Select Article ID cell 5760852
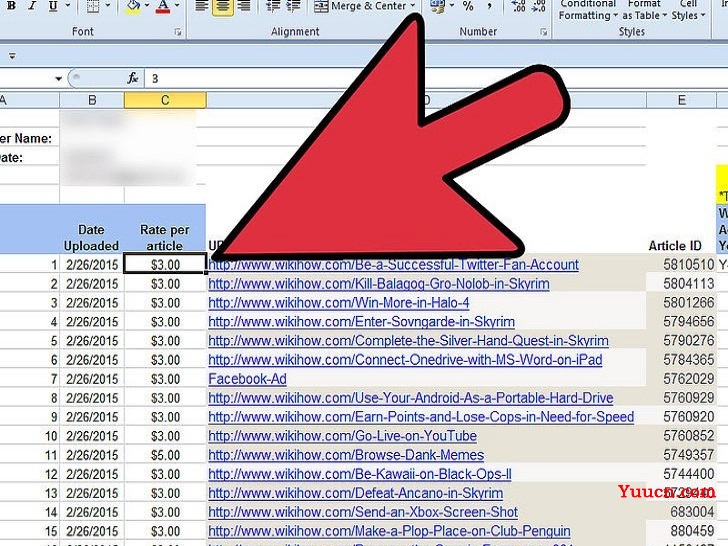This screenshot has height=546, width=728. point(681,436)
